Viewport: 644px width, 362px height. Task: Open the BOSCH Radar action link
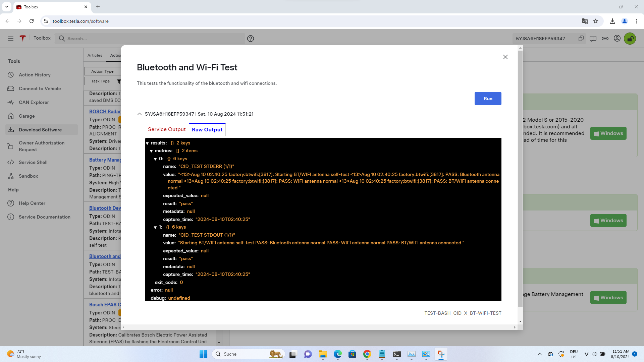coord(105,112)
